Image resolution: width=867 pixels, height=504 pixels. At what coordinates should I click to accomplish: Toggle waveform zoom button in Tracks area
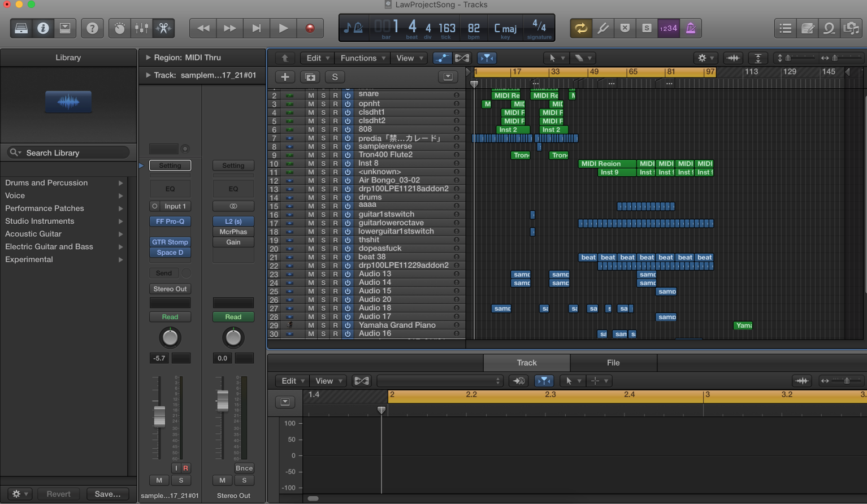[x=733, y=58]
